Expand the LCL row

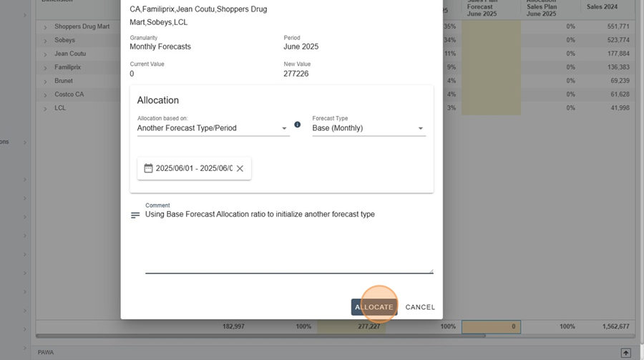click(x=45, y=109)
